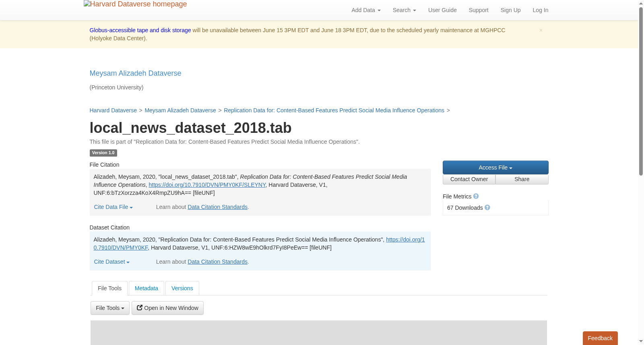Image resolution: width=644 pixels, height=345 pixels.
Task: Open the file DOI link ending in SLEYNY
Action: [x=207, y=185]
